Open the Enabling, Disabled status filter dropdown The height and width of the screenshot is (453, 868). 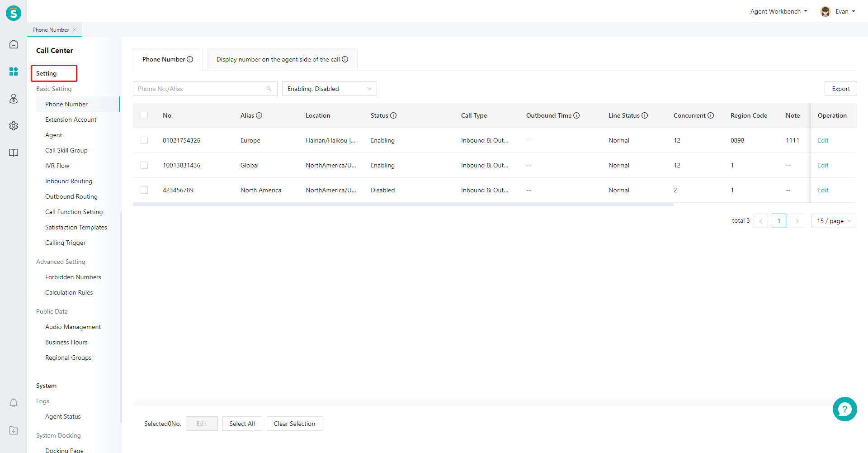tap(330, 89)
